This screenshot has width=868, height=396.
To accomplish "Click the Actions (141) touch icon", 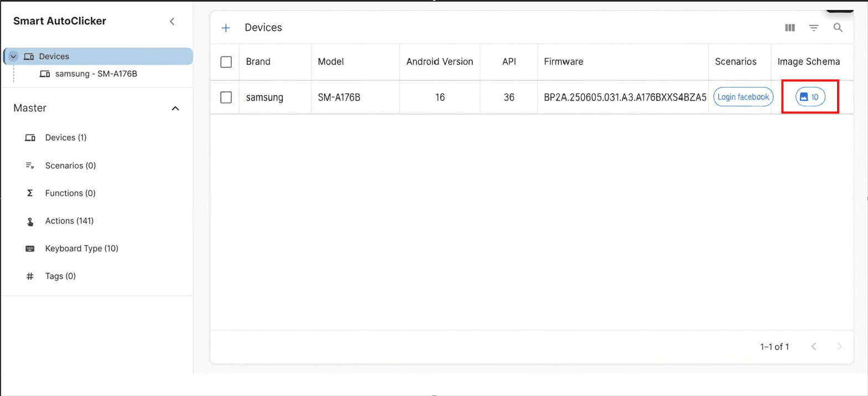I will (x=30, y=222).
